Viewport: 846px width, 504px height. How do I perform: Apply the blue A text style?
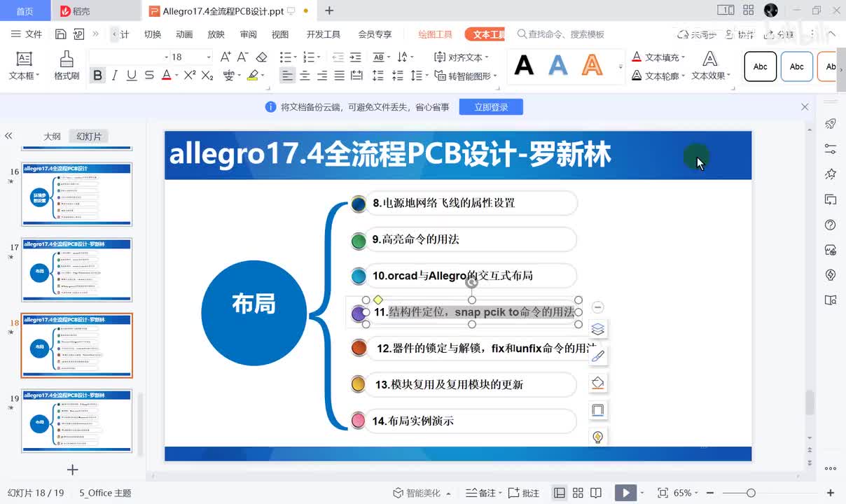click(558, 66)
